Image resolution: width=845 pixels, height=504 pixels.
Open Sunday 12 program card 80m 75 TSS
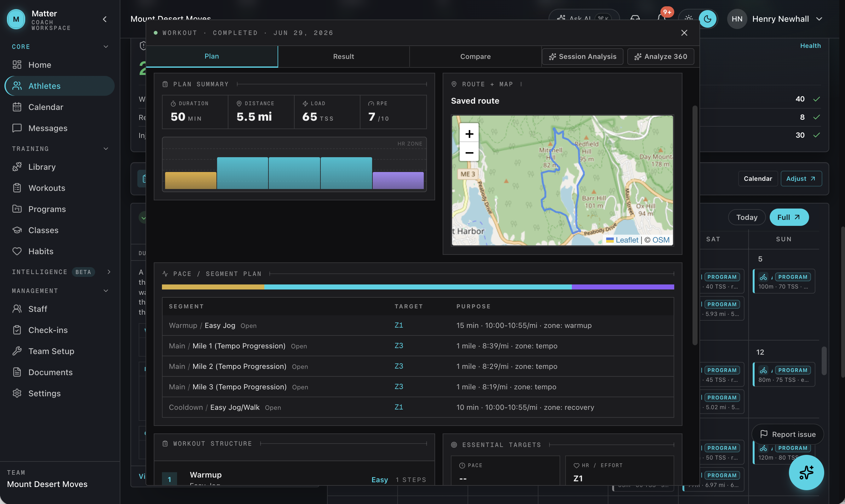click(x=784, y=374)
